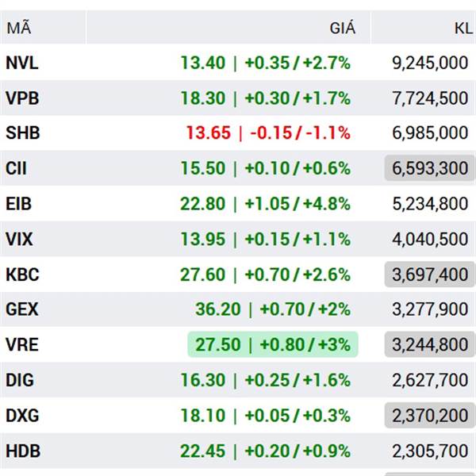Click the VIX ticker

[19, 239]
